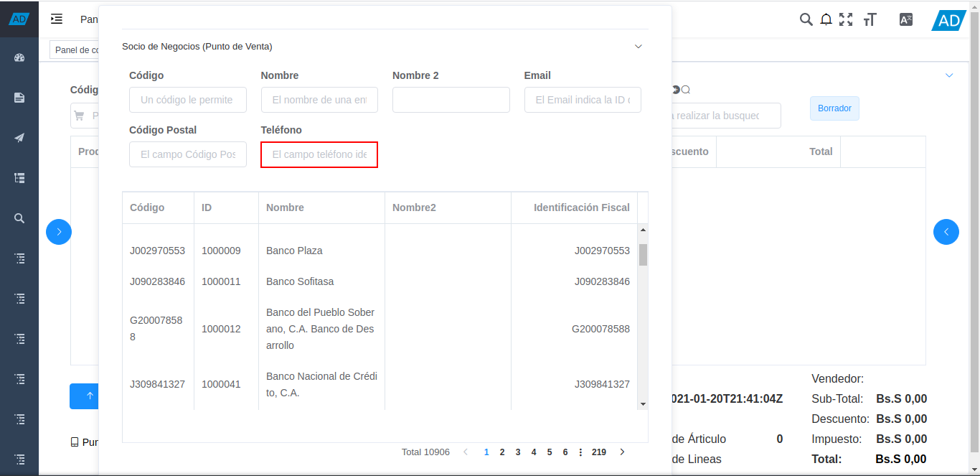Click the Panel de co tab tag

pos(75,50)
